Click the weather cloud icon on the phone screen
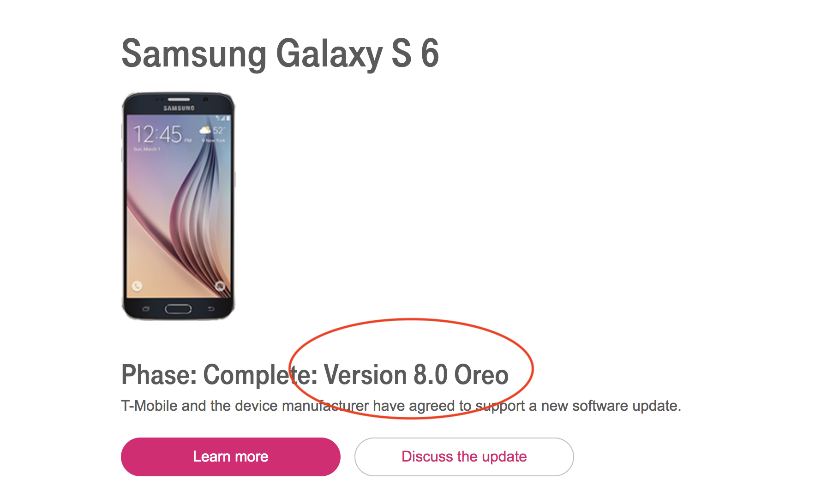Image resolution: width=815 pixels, height=504 pixels. tap(205, 130)
